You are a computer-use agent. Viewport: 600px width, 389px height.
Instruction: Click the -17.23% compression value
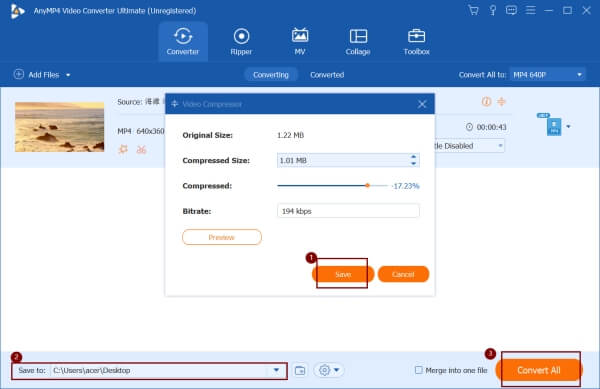406,186
